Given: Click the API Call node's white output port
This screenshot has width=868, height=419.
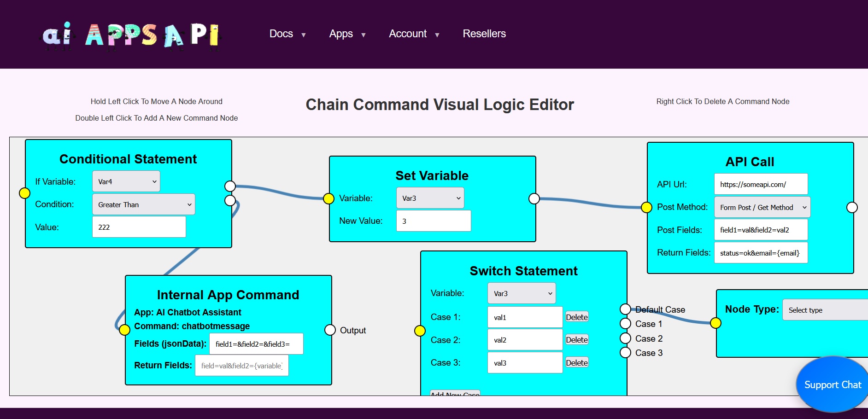Looking at the screenshot, I should pyautogui.click(x=852, y=207).
